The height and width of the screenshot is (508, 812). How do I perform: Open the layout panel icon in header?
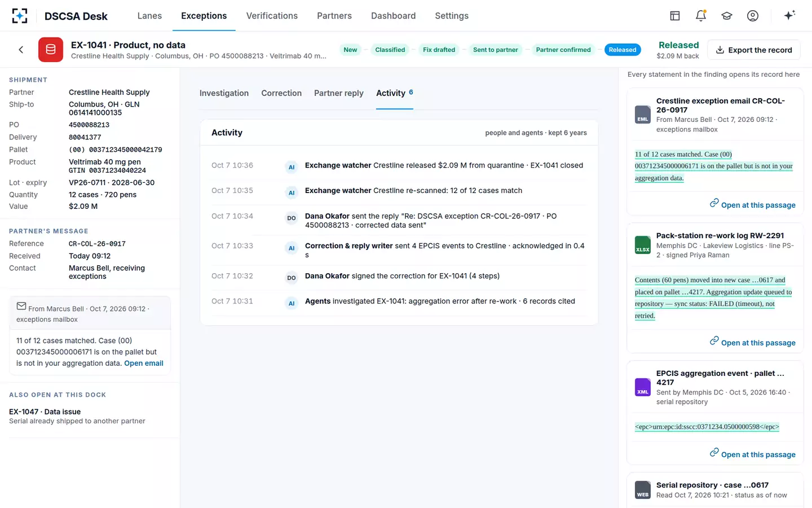pyautogui.click(x=674, y=16)
